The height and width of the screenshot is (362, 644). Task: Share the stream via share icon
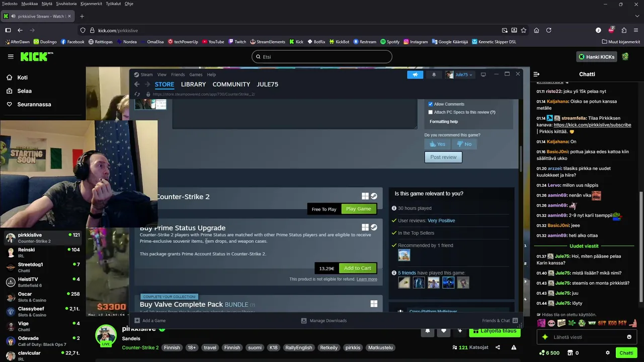(x=498, y=347)
